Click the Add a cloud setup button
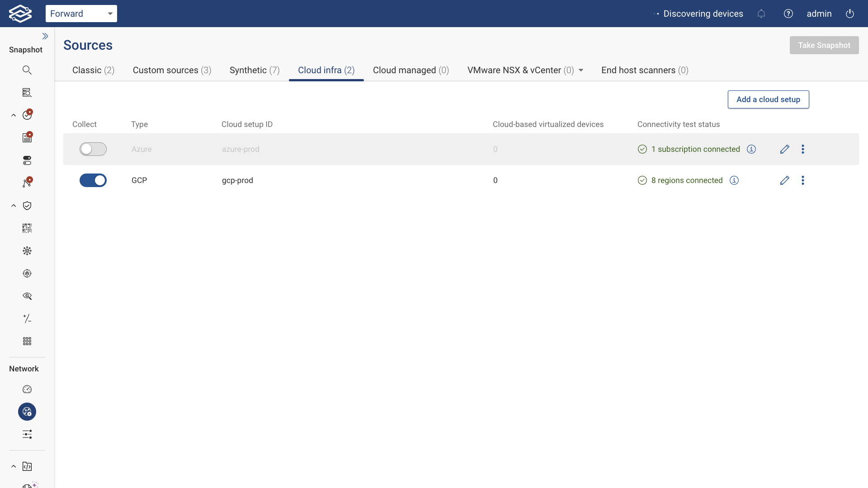This screenshot has height=488, width=868. pyautogui.click(x=768, y=99)
